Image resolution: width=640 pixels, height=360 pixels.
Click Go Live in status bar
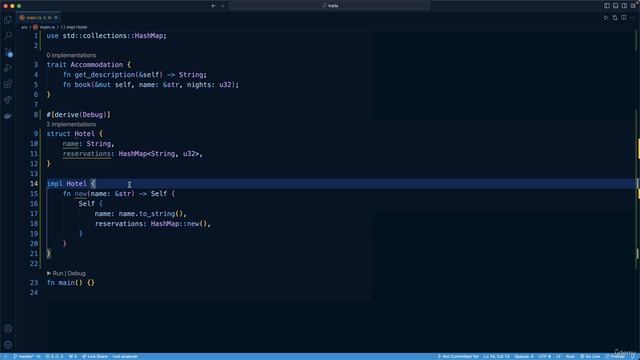(x=590, y=356)
